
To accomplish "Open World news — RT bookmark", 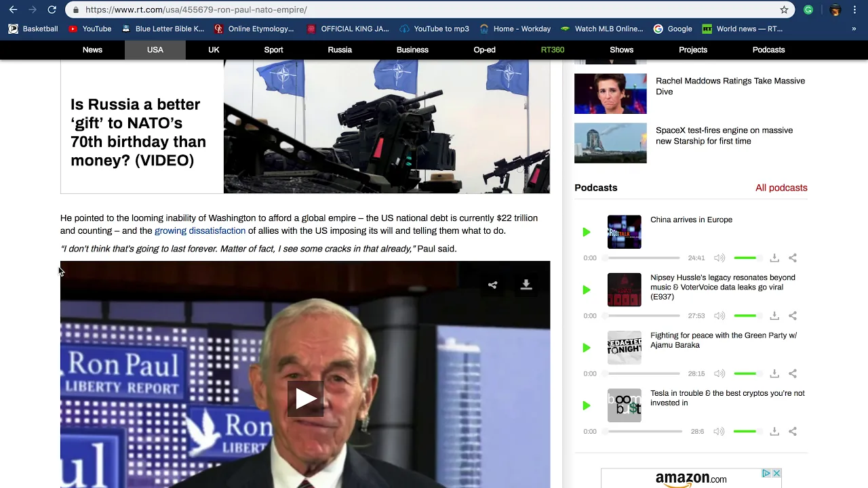I will (x=742, y=29).
